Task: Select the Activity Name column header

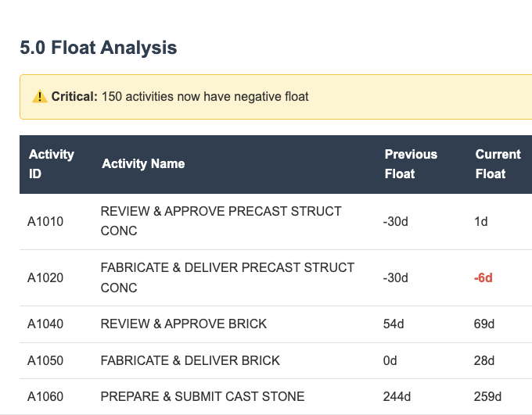Action: tap(143, 164)
